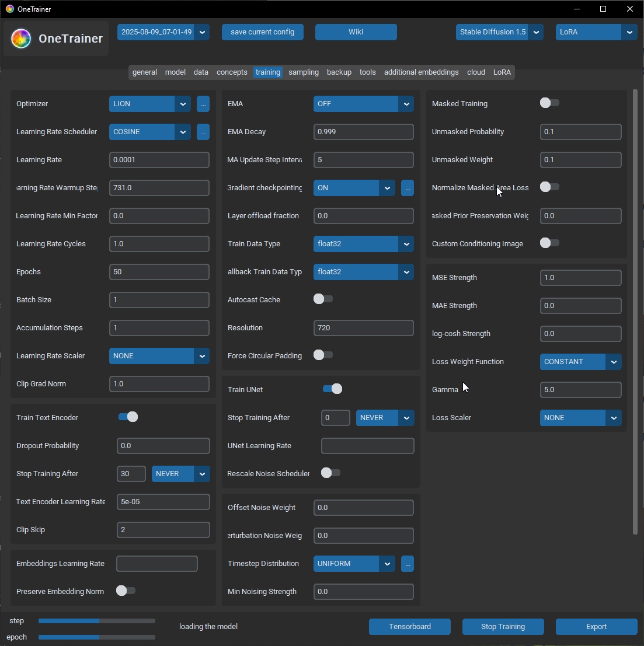Click the Text Encoder Learning Rate field
644x646 pixels.
point(163,502)
